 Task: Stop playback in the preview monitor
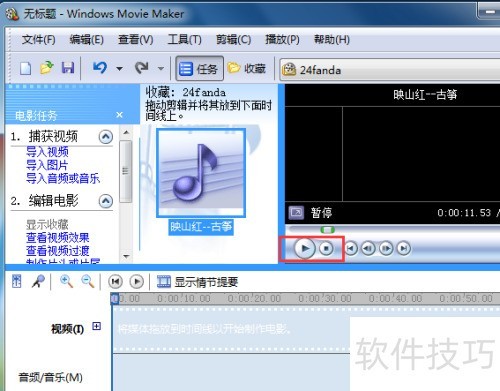[x=326, y=249]
